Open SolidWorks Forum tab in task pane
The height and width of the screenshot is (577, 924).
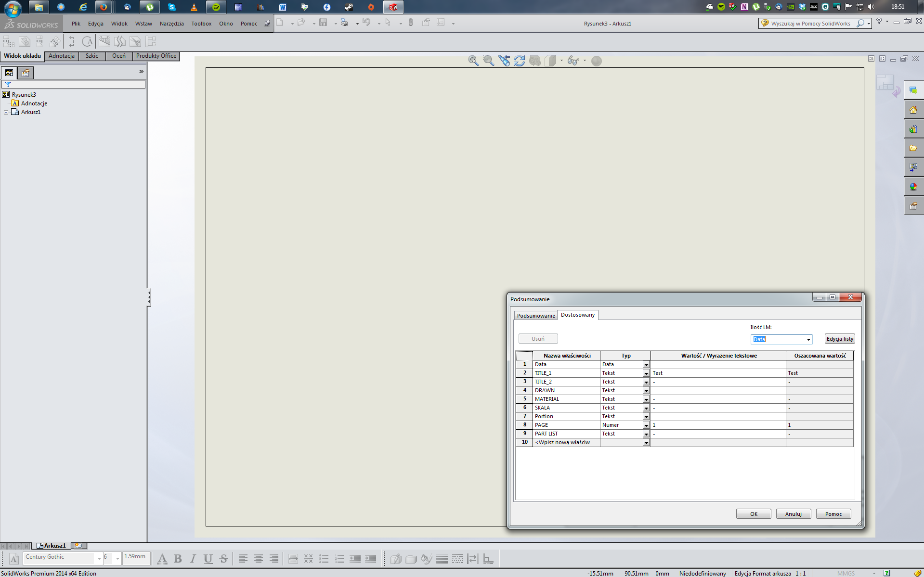tap(913, 90)
